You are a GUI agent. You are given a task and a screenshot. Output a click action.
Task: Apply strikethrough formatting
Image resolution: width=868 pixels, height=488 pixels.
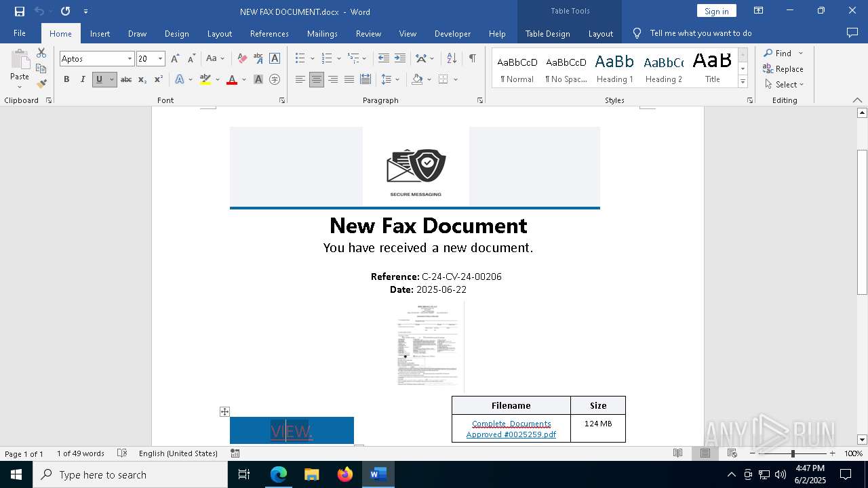pyautogui.click(x=126, y=79)
